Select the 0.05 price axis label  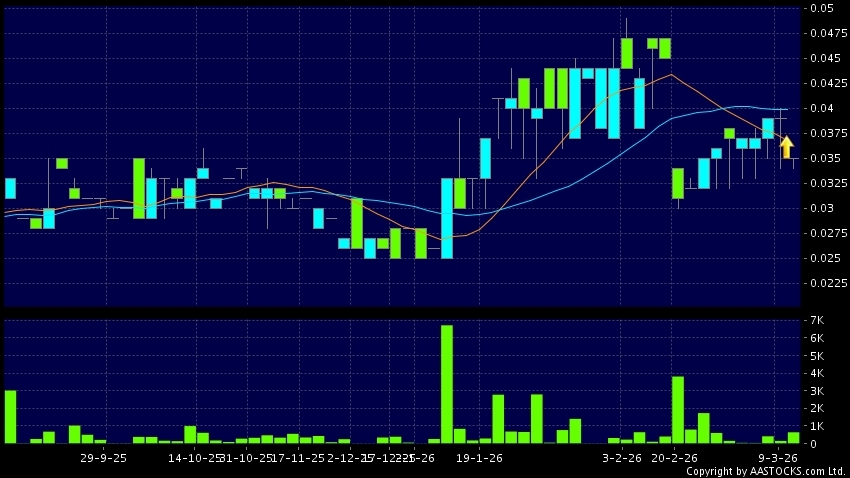pos(822,8)
